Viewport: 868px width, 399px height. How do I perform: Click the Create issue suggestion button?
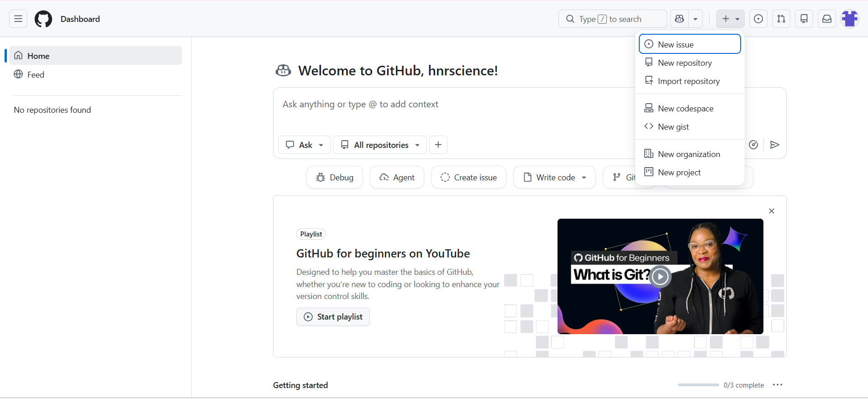(468, 177)
